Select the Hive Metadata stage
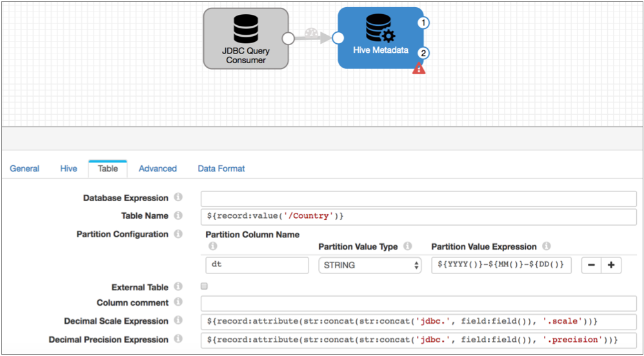The width and height of the screenshot is (644, 356). [x=380, y=37]
